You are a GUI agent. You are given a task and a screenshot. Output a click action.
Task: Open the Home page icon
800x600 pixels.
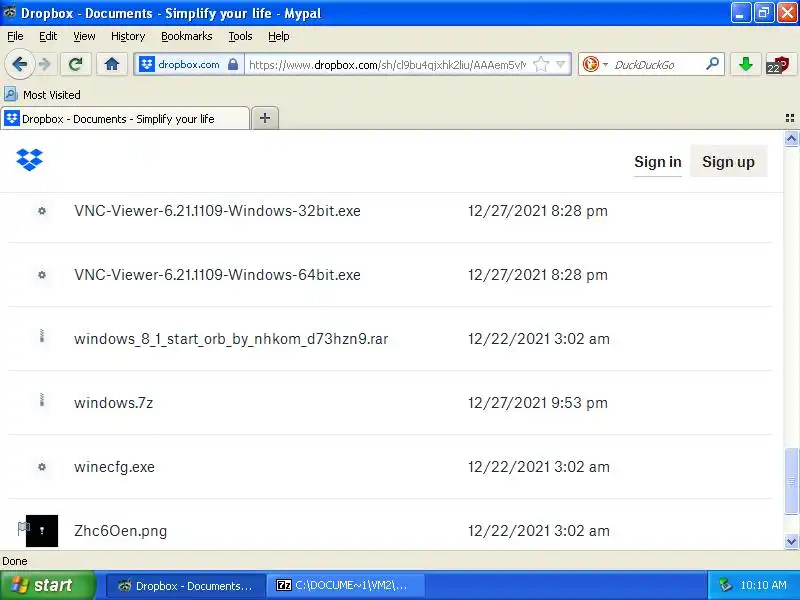[x=112, y=64]
